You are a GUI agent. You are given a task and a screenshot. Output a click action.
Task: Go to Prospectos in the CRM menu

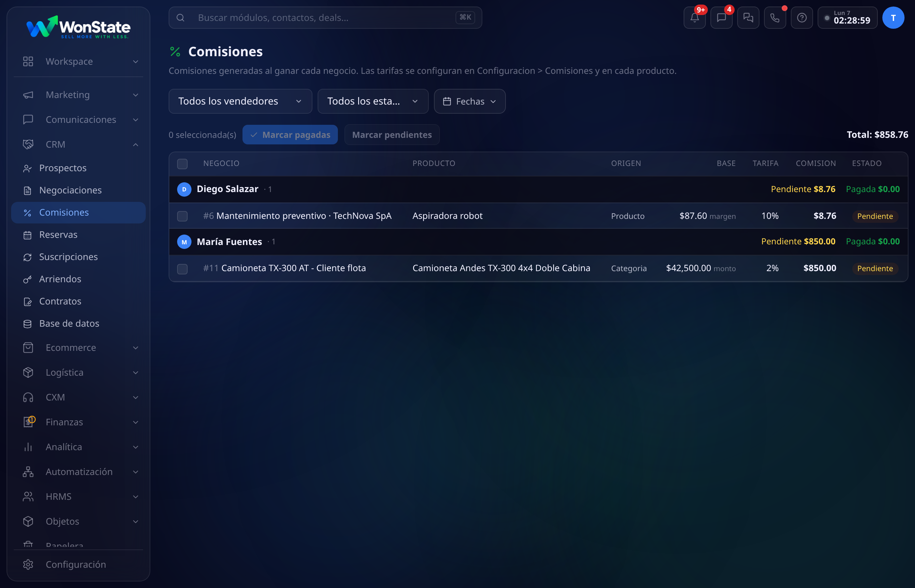pyautogui.click(x=78, y=168)
